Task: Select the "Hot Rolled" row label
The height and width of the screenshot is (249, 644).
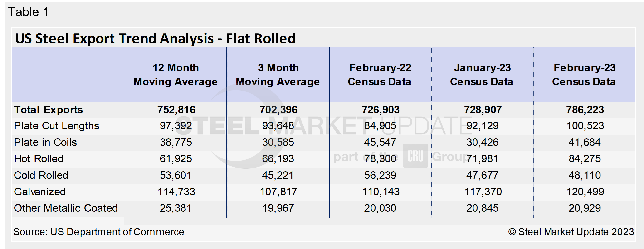Action: (x=39, y=159)
